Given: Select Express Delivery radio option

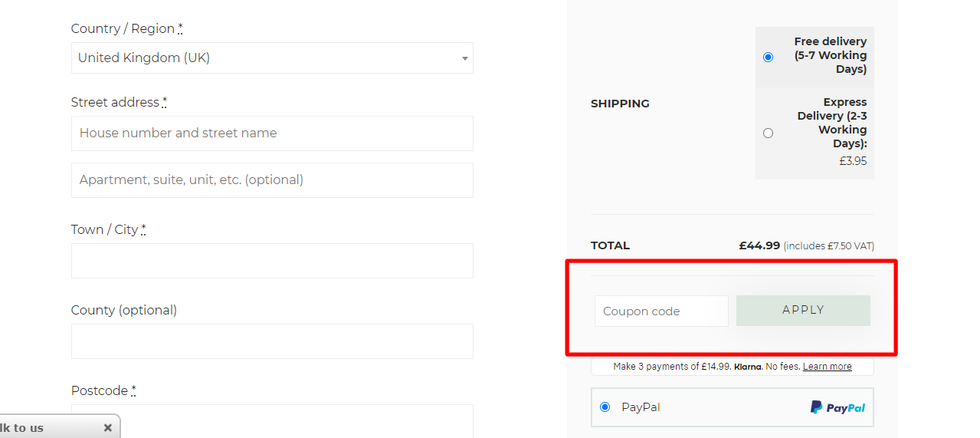Looking at the screenshot, I should click(x=768, y=133).
